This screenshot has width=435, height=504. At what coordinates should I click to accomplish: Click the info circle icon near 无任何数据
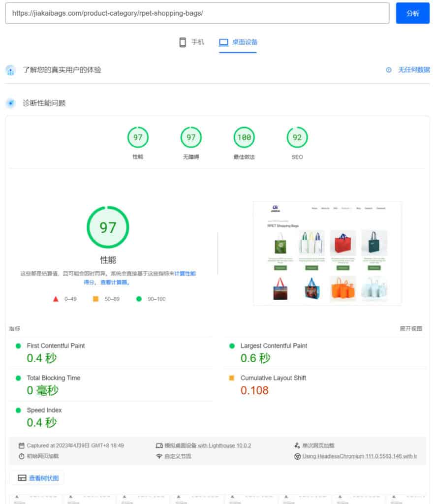click(389, 70)
